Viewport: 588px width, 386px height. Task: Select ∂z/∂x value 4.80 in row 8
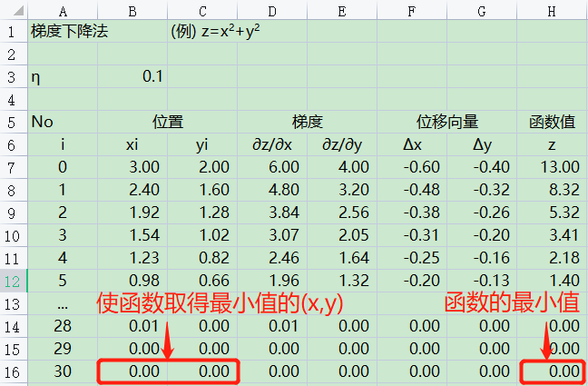tap(272, 189)
